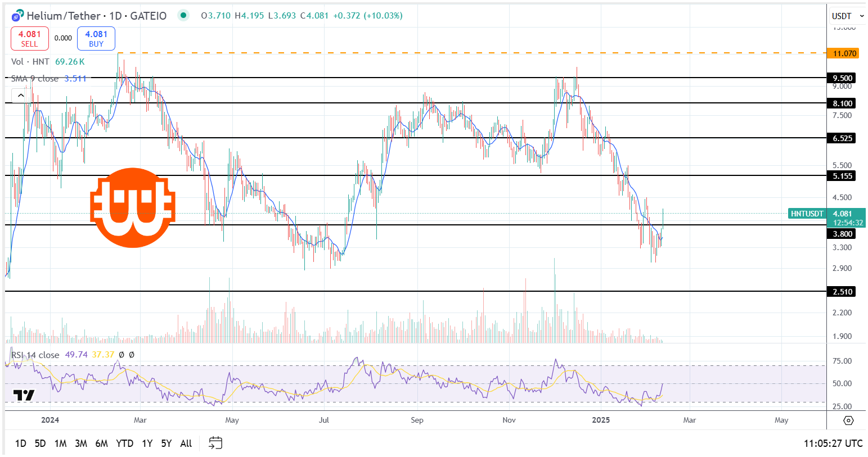The width and height of the screenshot is (868, 457).
Task: Click the SMA value 3.511
Action: click(75, 79)
